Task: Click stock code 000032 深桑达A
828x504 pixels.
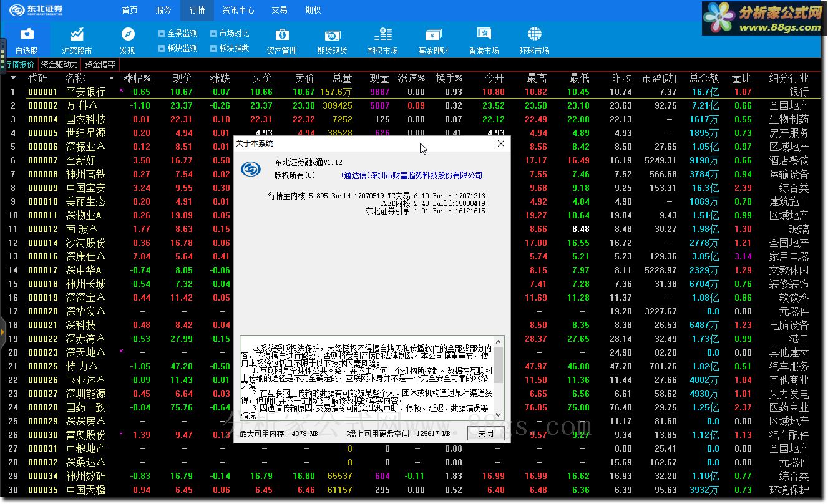Action: pyautogui.click(x=43, y=462)
